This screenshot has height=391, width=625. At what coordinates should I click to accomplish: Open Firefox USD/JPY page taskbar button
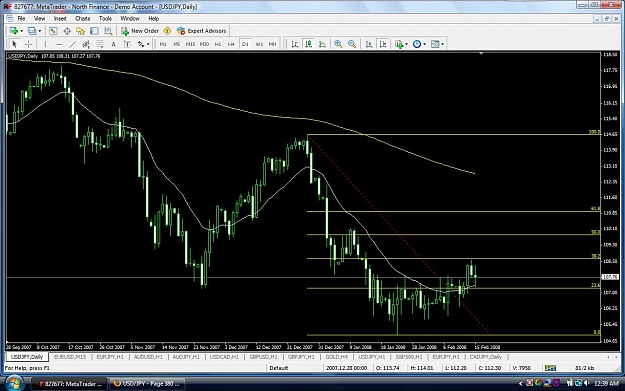click(147, 384)
